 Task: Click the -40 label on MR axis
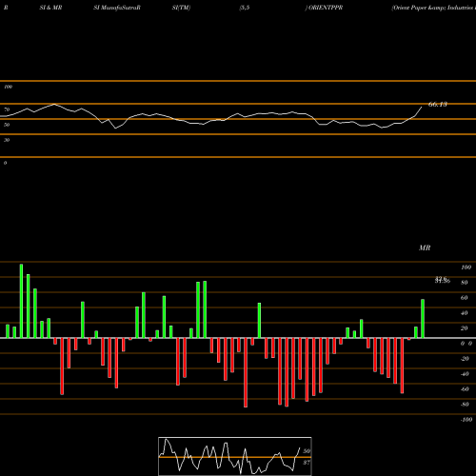pos(465,374)
